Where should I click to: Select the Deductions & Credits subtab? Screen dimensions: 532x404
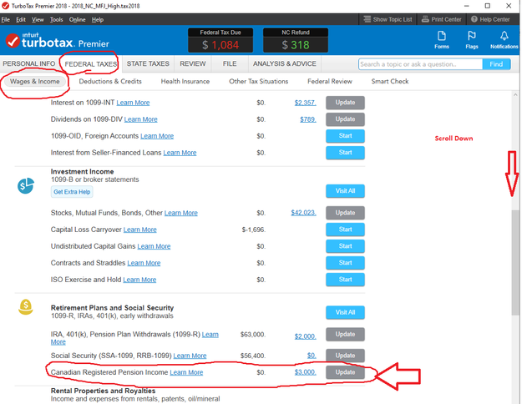click(x=110, y=82)
